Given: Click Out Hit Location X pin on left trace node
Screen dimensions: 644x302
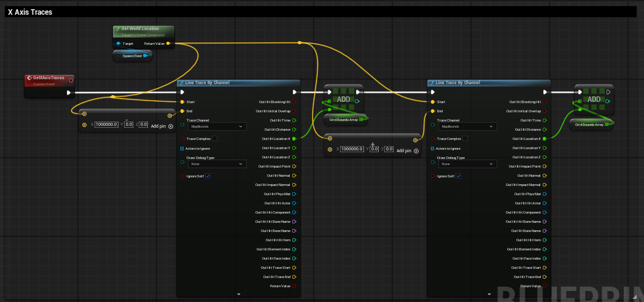Looking at the screenshot, I should (x=294, y=139).
